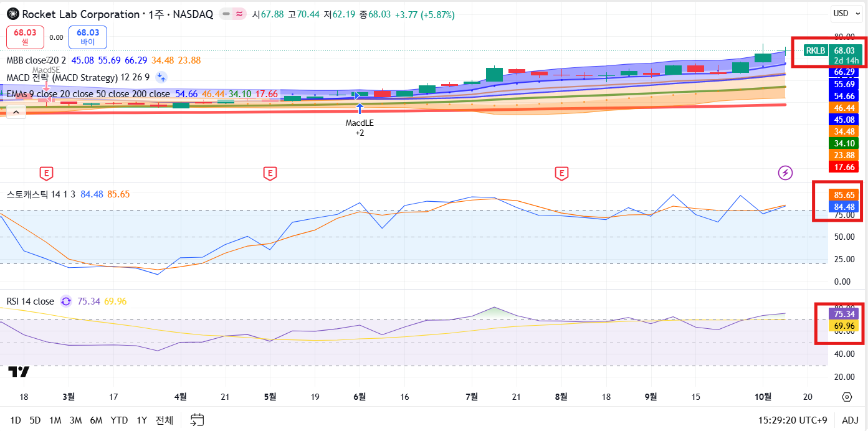868x431 pixels.
Task: Click the pink approximate-sign icon beside NASDAQ
Action: pyautogui.click(x=239, y=14)
